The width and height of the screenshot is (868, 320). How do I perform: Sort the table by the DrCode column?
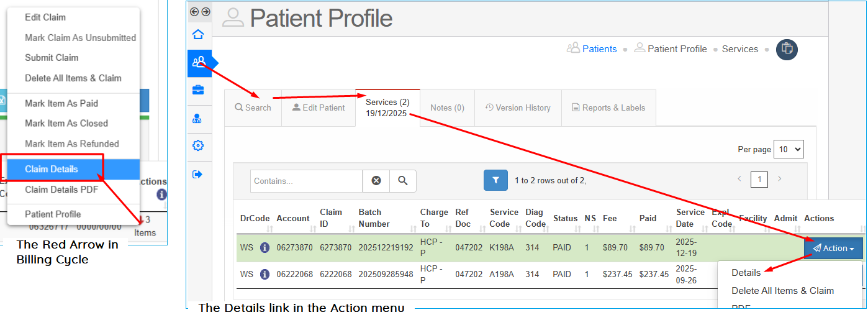click(255, 219)
